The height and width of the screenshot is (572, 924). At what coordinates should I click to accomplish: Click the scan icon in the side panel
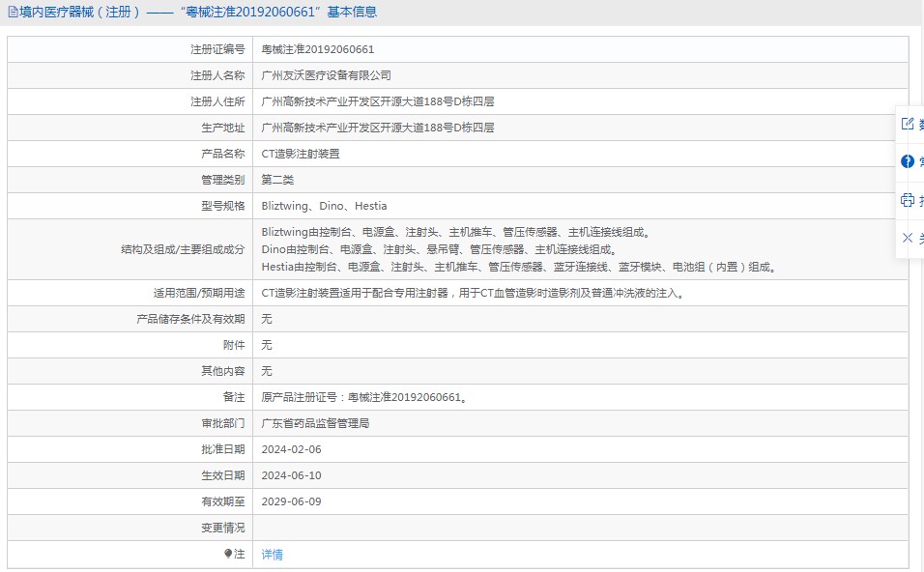pos(908,200)
